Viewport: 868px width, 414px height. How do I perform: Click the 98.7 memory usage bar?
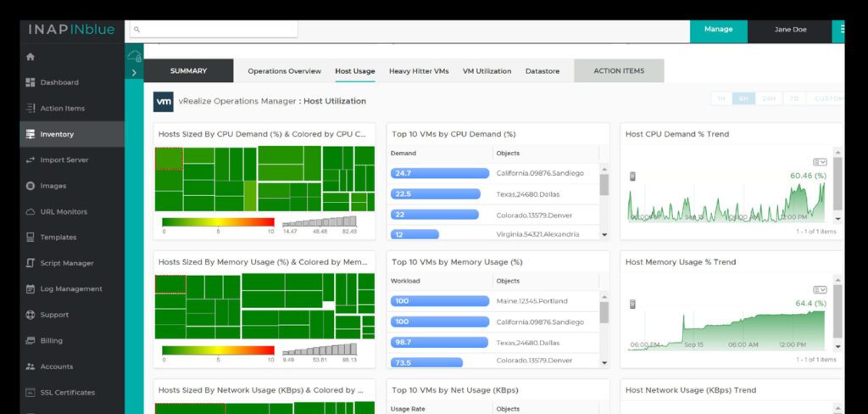(440, 343)
